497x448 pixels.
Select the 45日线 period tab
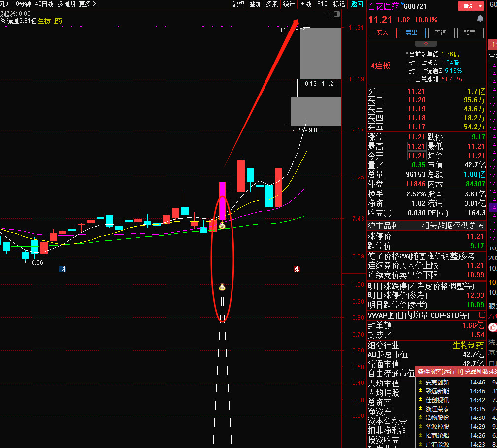tap(44, 4)
